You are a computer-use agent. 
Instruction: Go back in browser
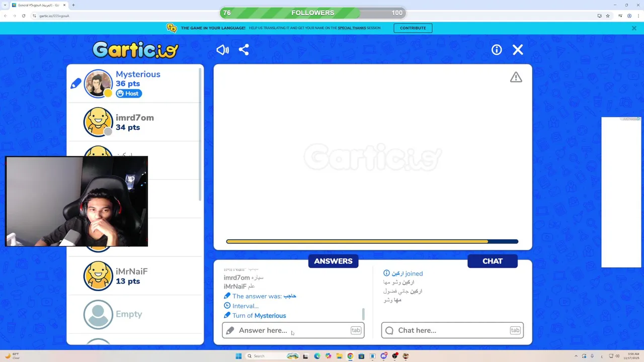click(5, 16)
